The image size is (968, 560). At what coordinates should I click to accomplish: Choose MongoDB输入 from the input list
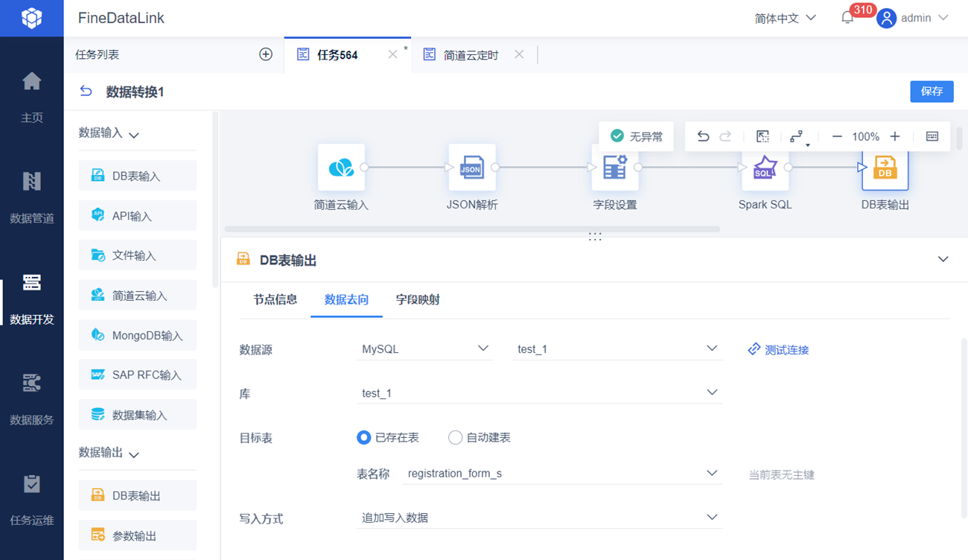[138, 335]
